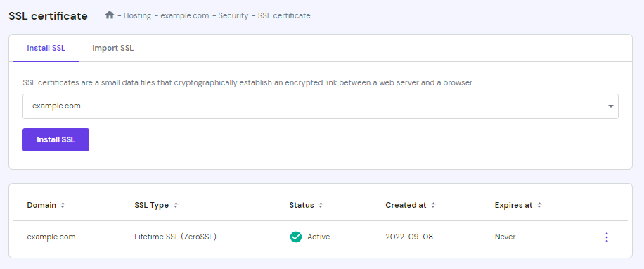Viewport: 644px width, 269px height.
Task: Navigate to Security breadcrumb link
Action: (233, 15)
